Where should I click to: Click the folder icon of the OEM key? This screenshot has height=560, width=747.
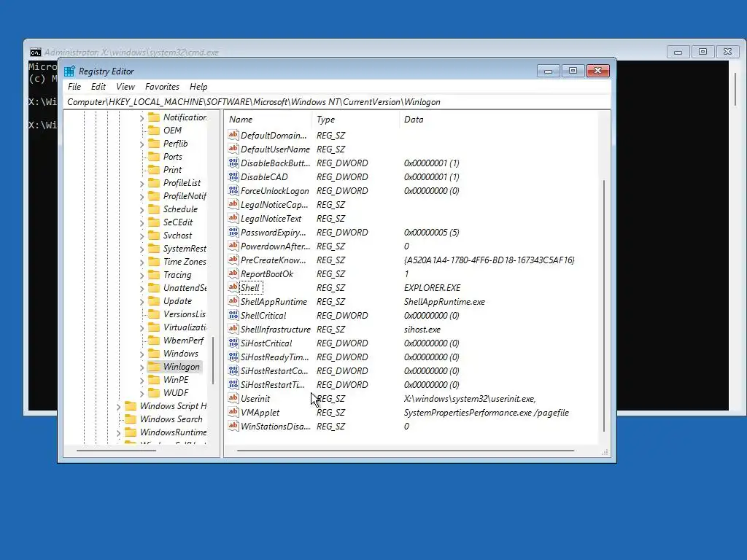[154, 130]
